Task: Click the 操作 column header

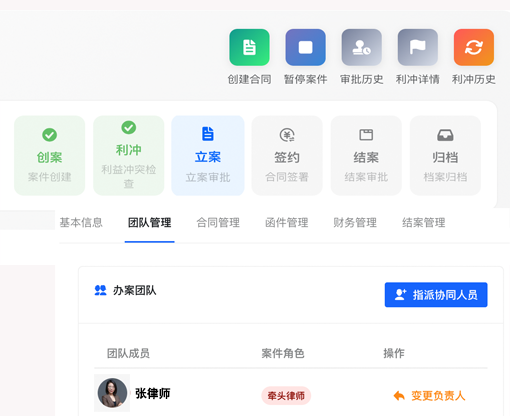Action: (x=394, y=353)
